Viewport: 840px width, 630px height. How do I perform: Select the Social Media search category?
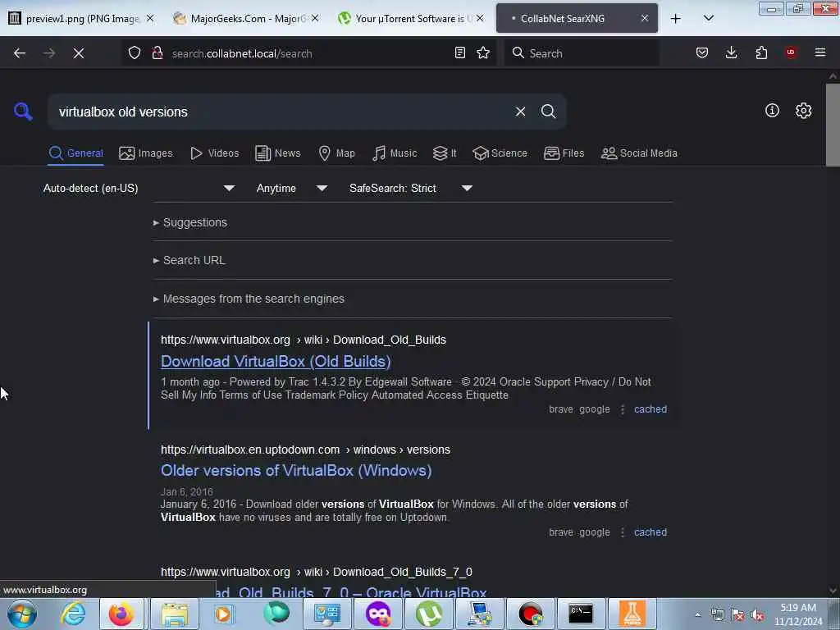[x=639, y=153]
